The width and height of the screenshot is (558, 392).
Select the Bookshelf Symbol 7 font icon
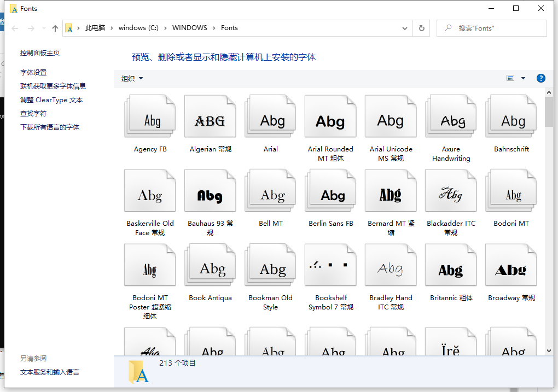click(330, 266)
